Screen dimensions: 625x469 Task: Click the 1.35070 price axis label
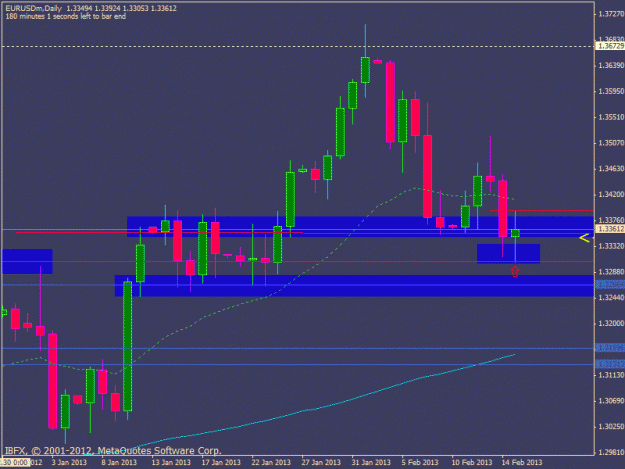pyautogui.click(x=611, y=143)
